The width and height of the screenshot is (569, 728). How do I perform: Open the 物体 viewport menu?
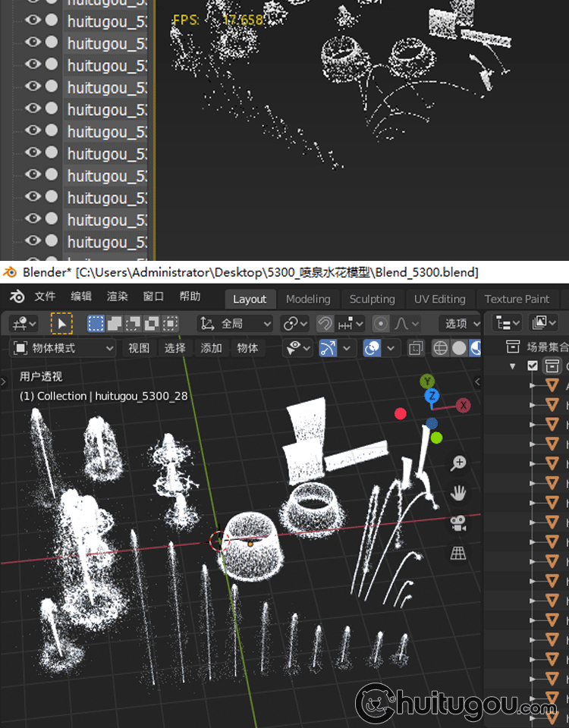[247, 348]
